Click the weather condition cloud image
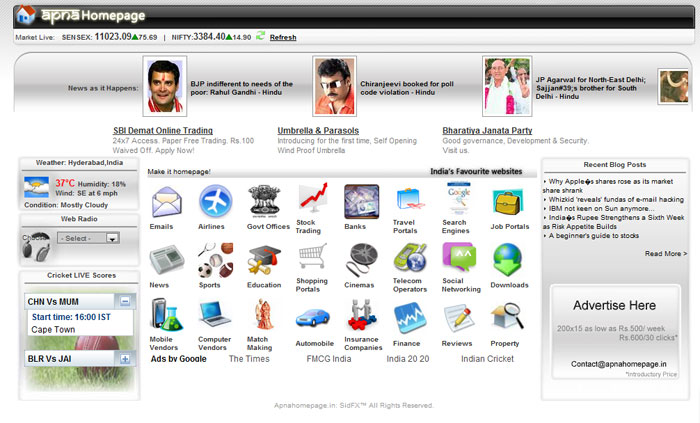This screenshot has width=700, height=423. pyautogui.click(x=36, y=187)
